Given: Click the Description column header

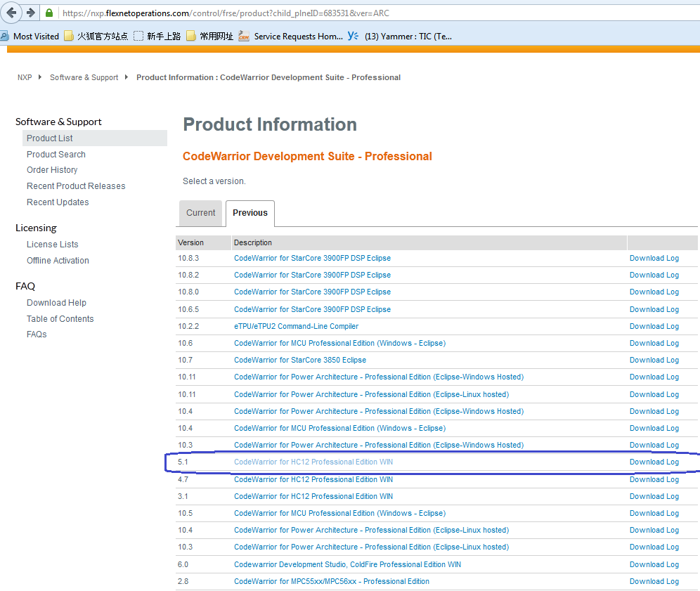Looking at the screenshot, I should coord(429,243).
